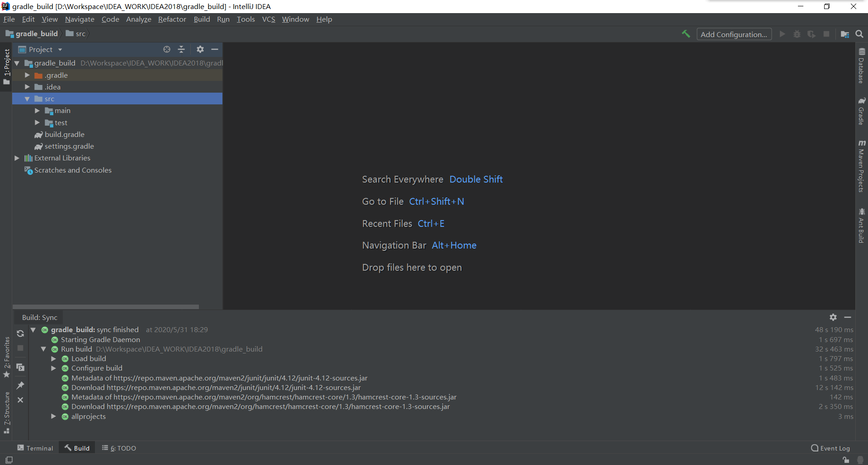The height and width of the screenshot is (465, 868).
Task: Open the Refactor menu
Action: click(172, 19)
